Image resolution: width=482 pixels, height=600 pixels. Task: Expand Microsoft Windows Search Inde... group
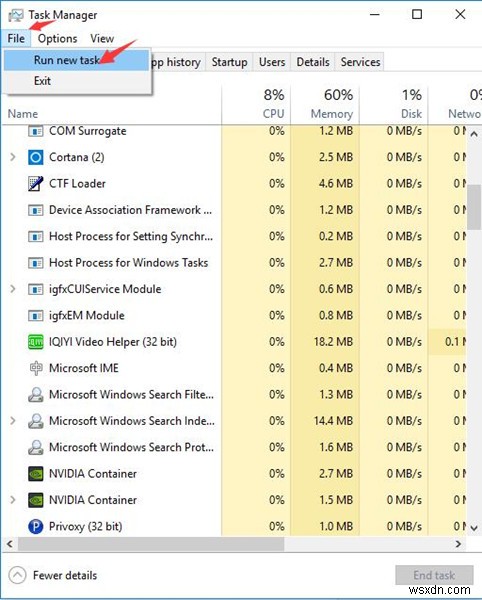(13, 421)
